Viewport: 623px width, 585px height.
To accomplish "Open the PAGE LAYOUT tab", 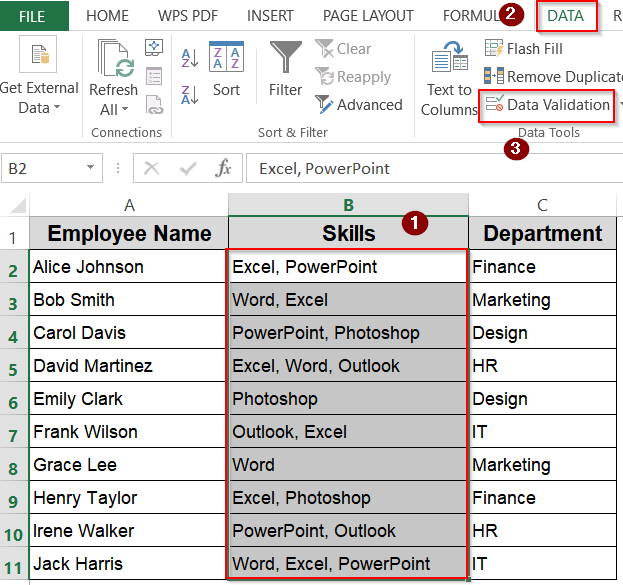I will coord(368,16).
